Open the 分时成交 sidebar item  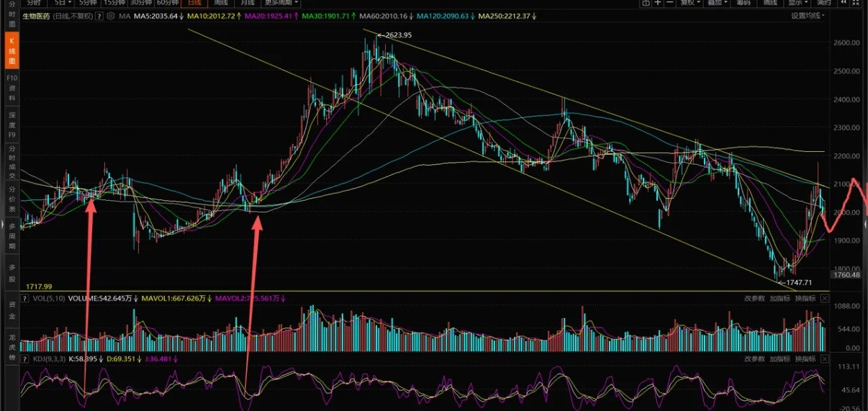coord(12,161)
